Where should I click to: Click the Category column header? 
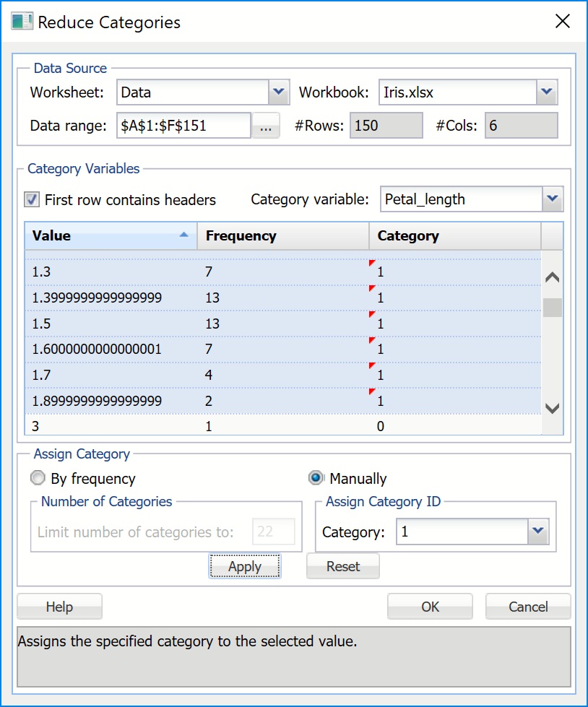click(454, 235)
